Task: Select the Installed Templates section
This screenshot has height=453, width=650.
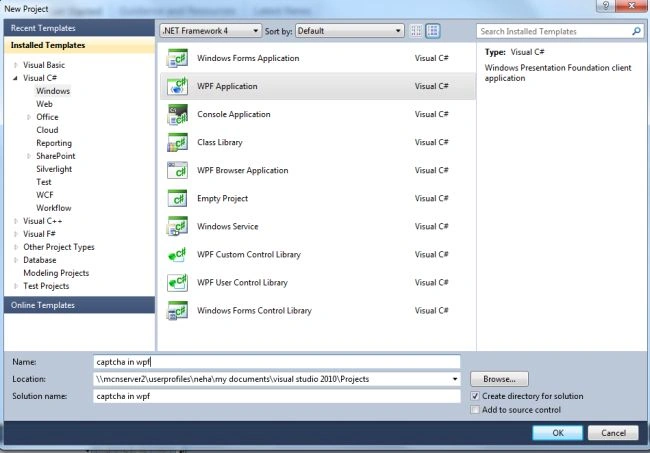Action: 79,46
